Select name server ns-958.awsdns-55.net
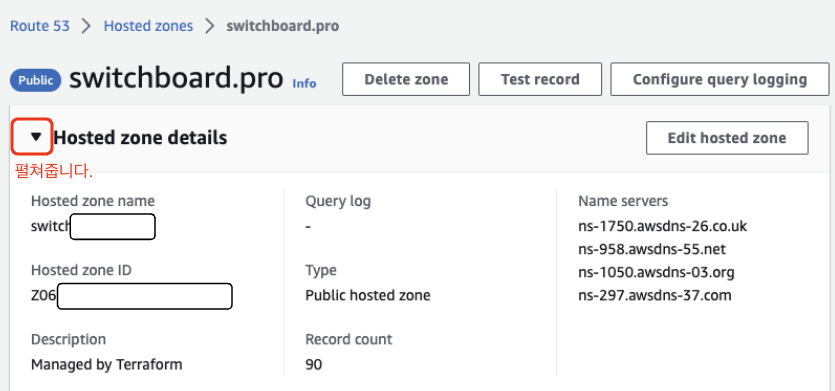The image size is (835, 391). [x=652, y=249]
